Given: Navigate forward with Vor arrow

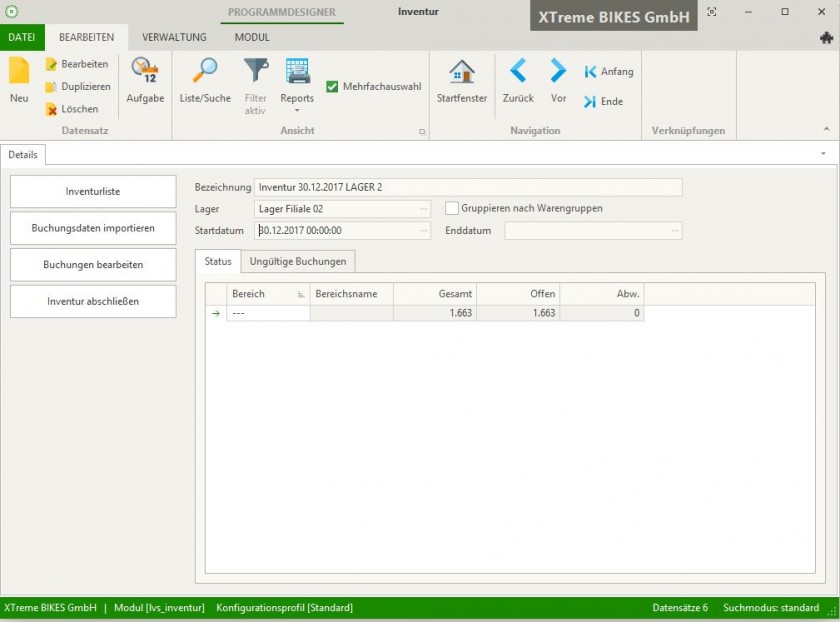Looking at the screenshot, I should 558,71.
